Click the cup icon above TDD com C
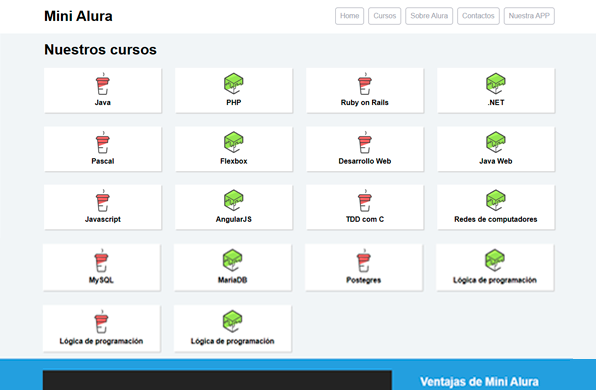Image resolution: width=596 pixels, height=390 pixels. 365,200
